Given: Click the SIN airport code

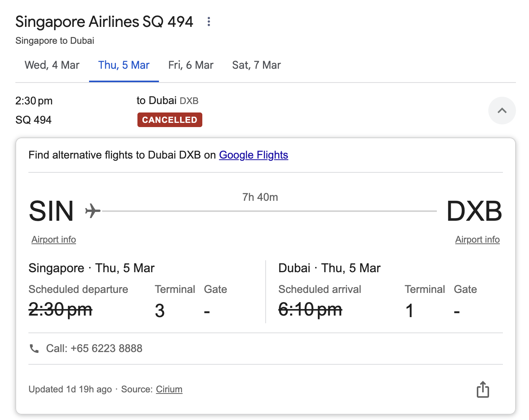Looking at the screenshot, I should 51,211.
